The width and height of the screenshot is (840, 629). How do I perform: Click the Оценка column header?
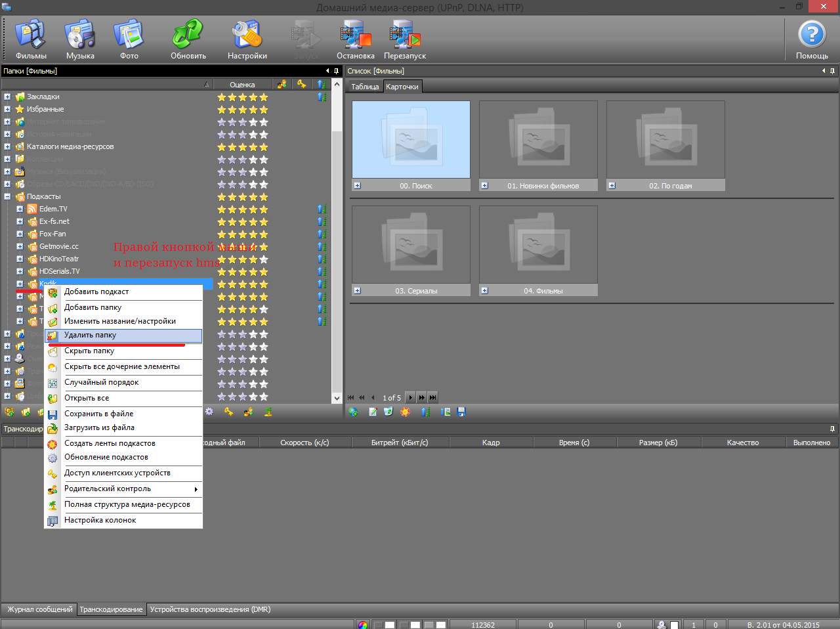[242, 85]
